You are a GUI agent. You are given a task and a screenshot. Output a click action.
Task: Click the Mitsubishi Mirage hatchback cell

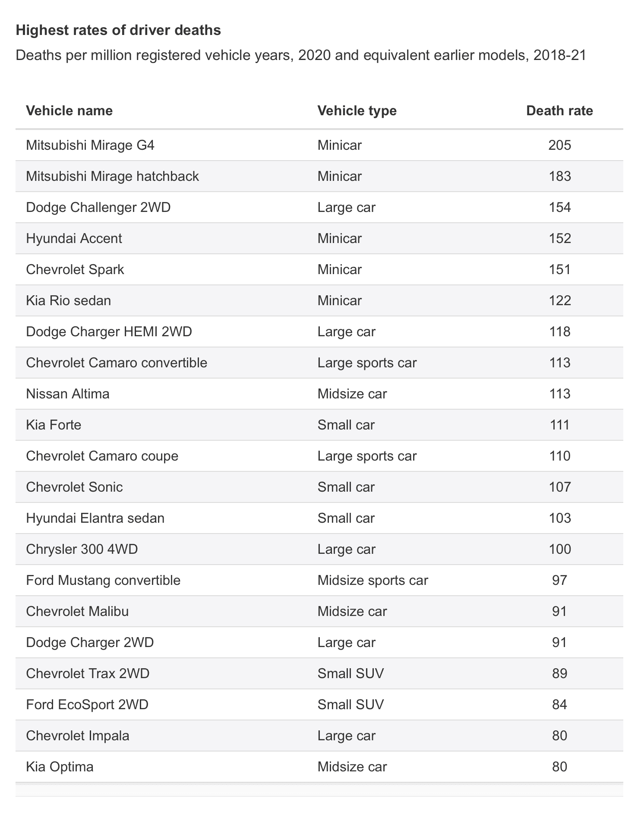(x=112, y=176)
